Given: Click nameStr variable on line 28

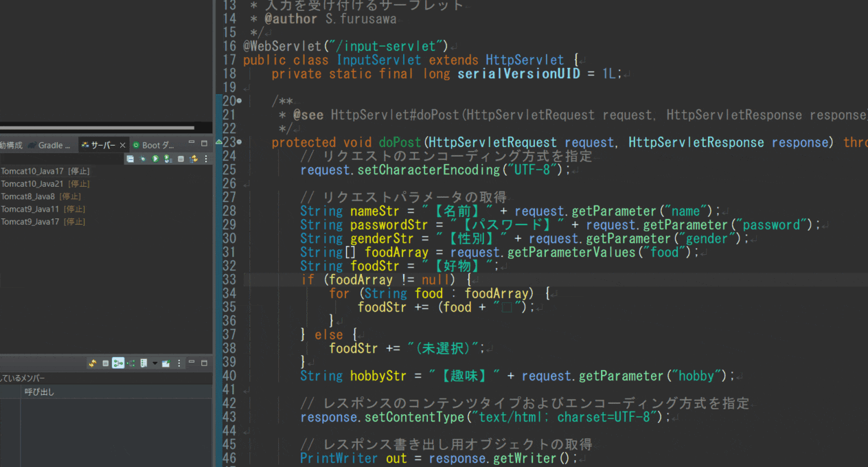Looking at the screenshot, I should pyautogui.click(x=374, y=212).
